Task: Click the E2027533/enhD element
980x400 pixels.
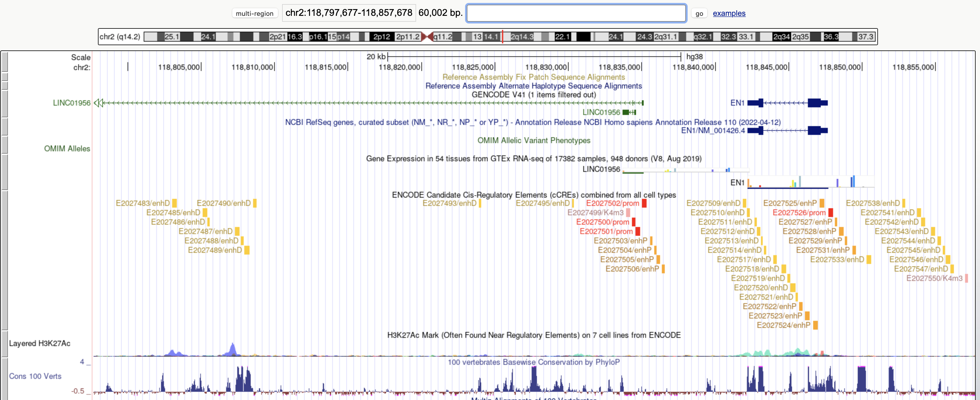Action: 869,260
